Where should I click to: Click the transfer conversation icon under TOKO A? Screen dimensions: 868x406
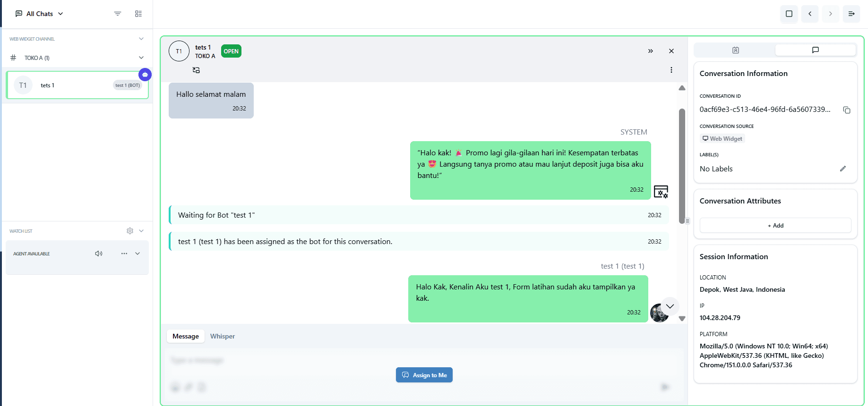(x=196, y=70)
